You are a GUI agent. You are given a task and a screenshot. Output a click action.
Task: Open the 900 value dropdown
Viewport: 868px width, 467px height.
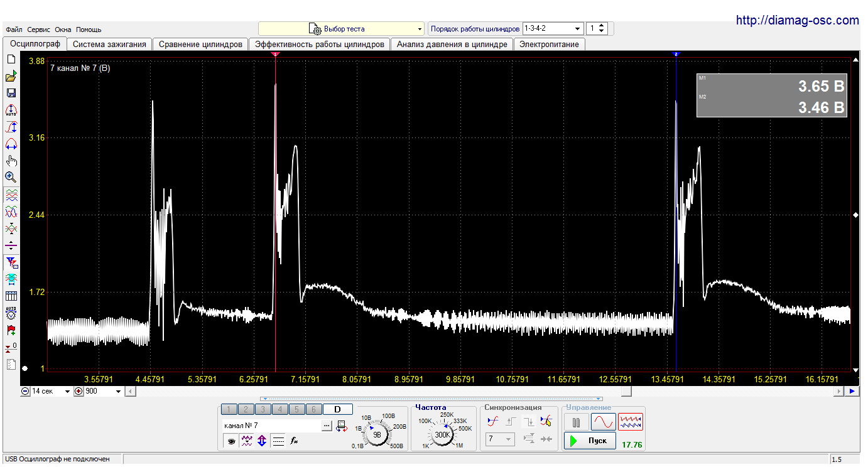tap(103, 391)
